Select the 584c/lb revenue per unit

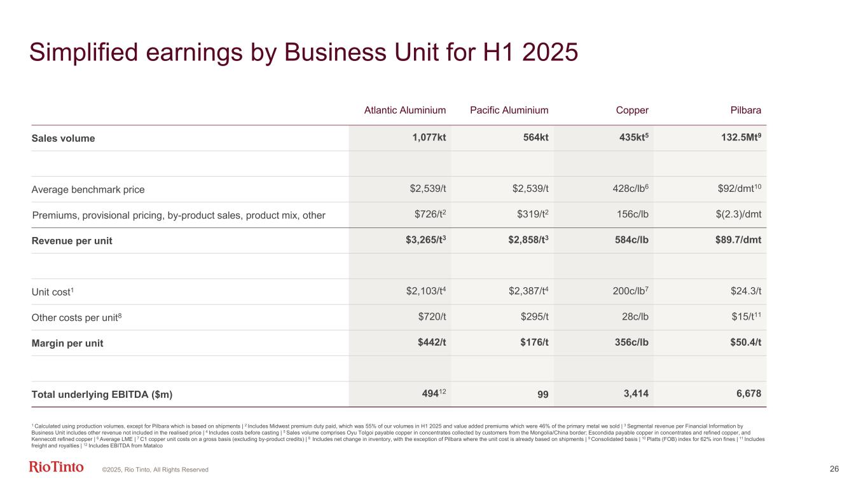pos(630,240)
